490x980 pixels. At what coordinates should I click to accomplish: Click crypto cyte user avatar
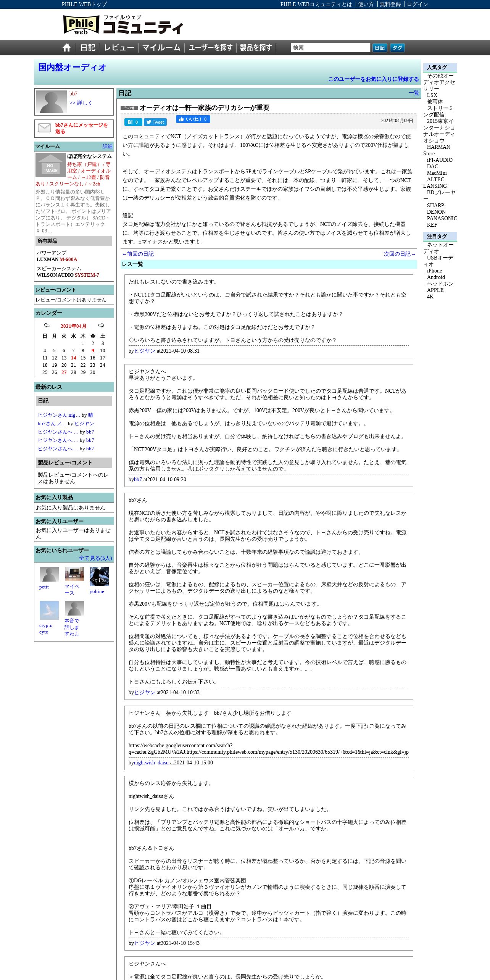coord(49,611)
